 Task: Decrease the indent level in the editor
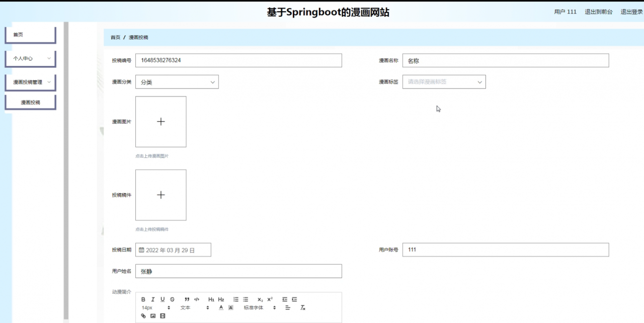click(x=285, y=299)
